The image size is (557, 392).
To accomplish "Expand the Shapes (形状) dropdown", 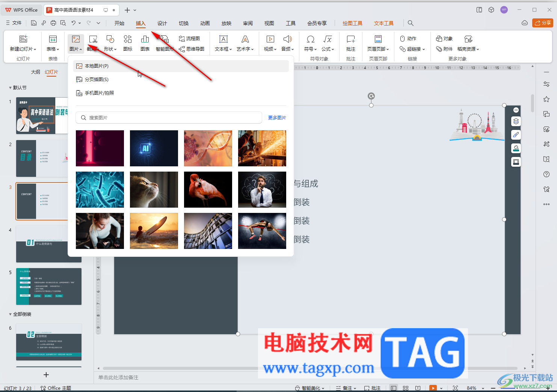I will point(110,49).
